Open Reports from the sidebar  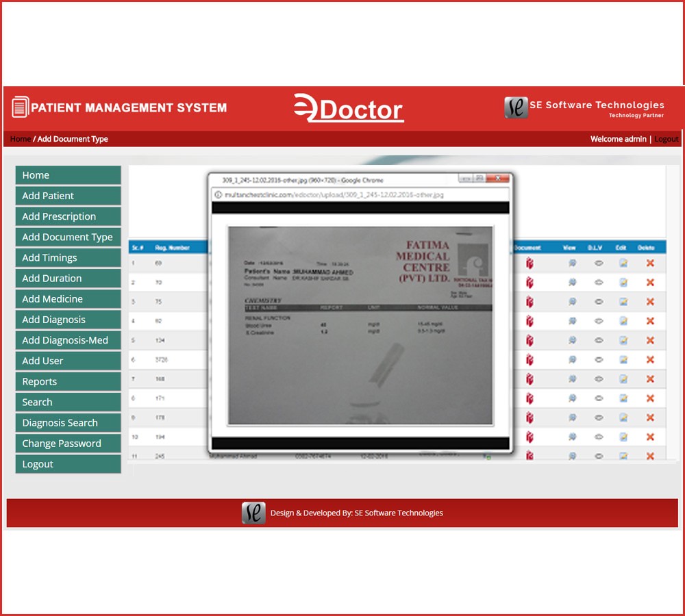[x=68, y=381]
